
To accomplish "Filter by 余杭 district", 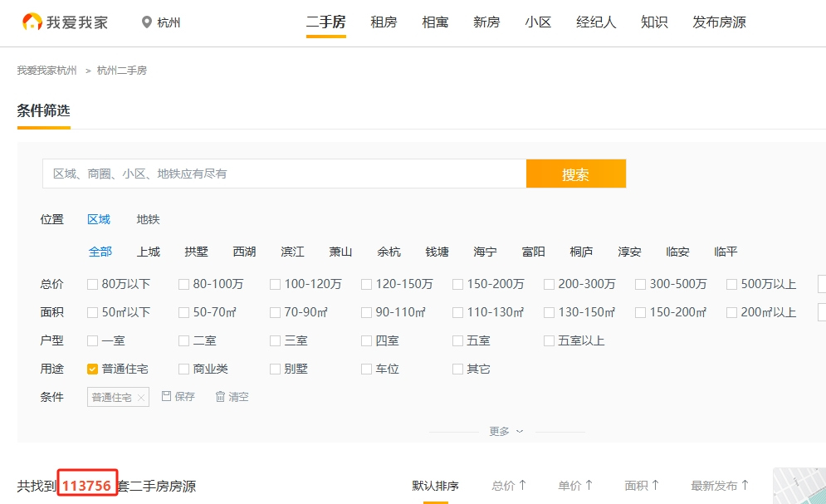I will click(x=389, y=252).
